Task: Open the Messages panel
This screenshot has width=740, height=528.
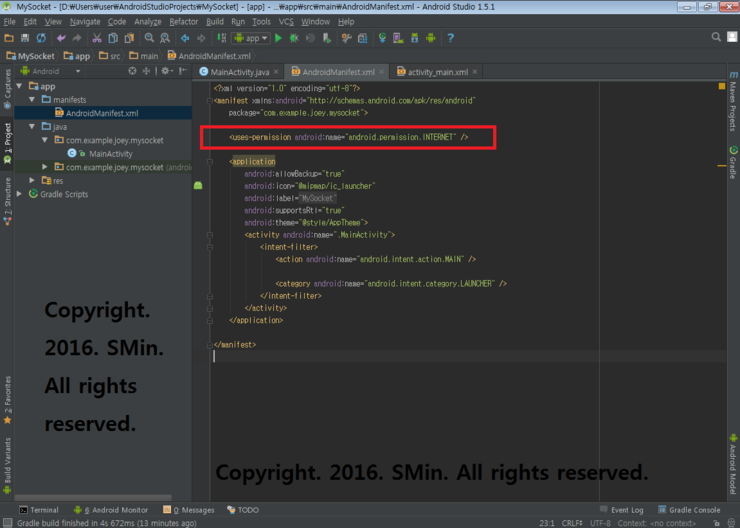Action: [x=188, y=510]
